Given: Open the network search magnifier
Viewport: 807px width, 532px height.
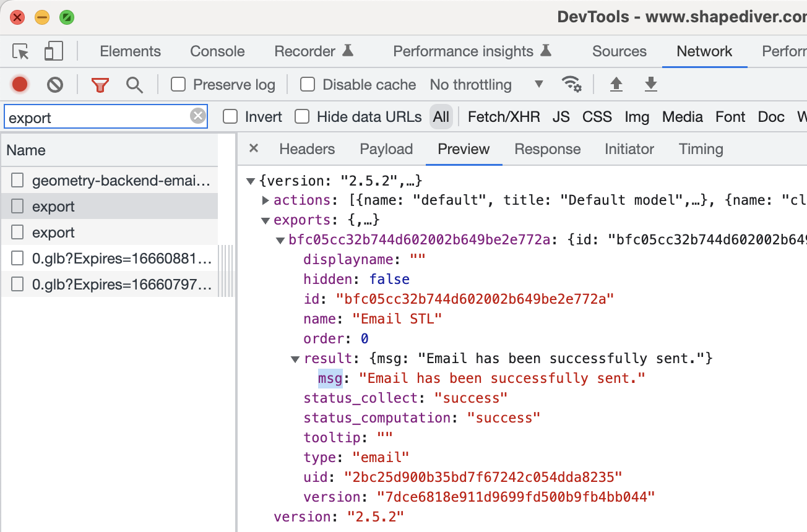Looking at the screenshot, I should coord(134,85).
